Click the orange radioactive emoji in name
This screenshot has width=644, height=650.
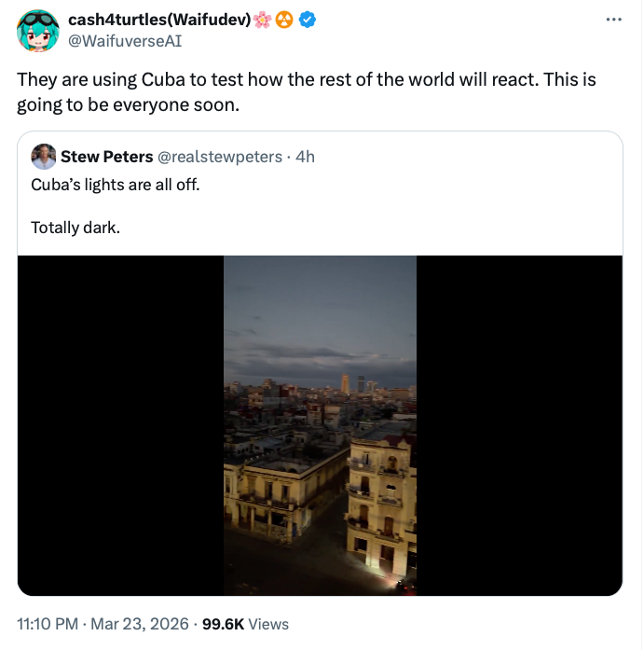coord(284,21)
